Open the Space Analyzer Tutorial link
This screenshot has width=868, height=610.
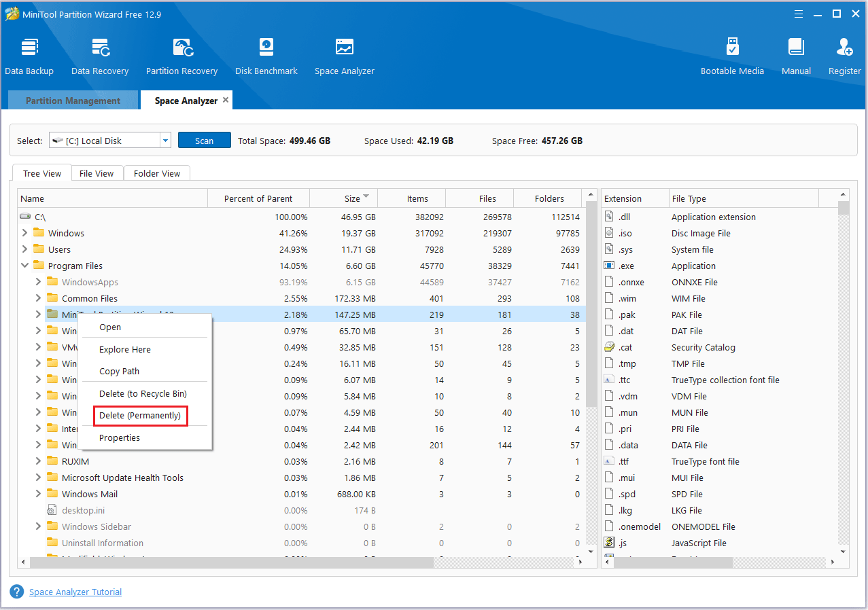pyautogui.click(x=75, y=592)
